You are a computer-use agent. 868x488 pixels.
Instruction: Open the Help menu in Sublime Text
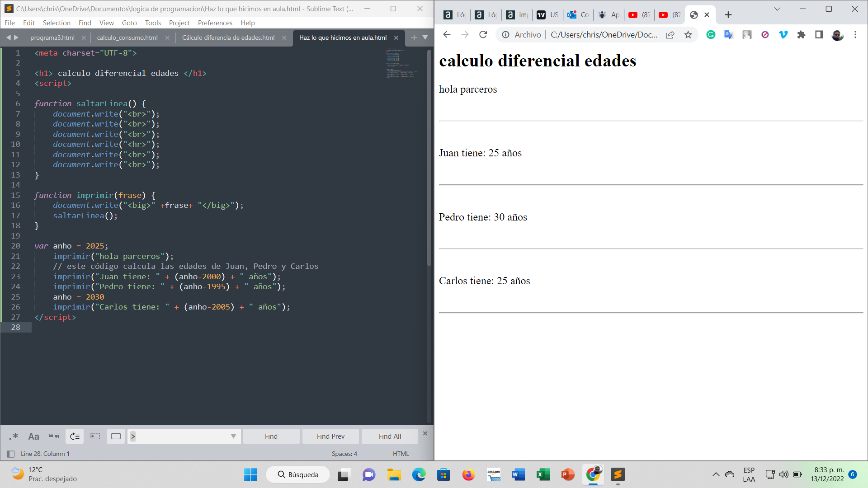coord(247,23)
